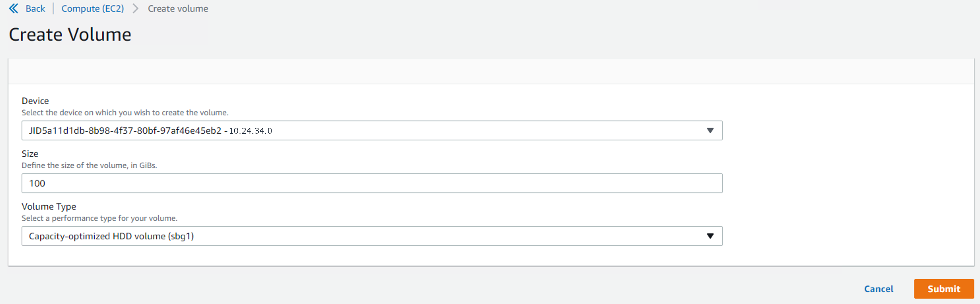This screenshot has height=304, width=980.
Task: Click the breadcrumb separator chevron
Action: click(135, 8)
